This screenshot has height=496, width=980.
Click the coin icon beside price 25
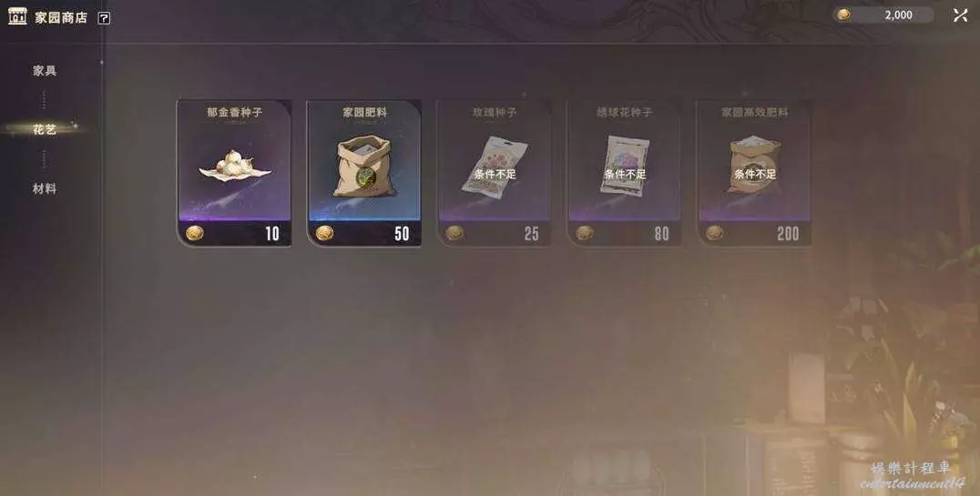[x=454, y=233]
